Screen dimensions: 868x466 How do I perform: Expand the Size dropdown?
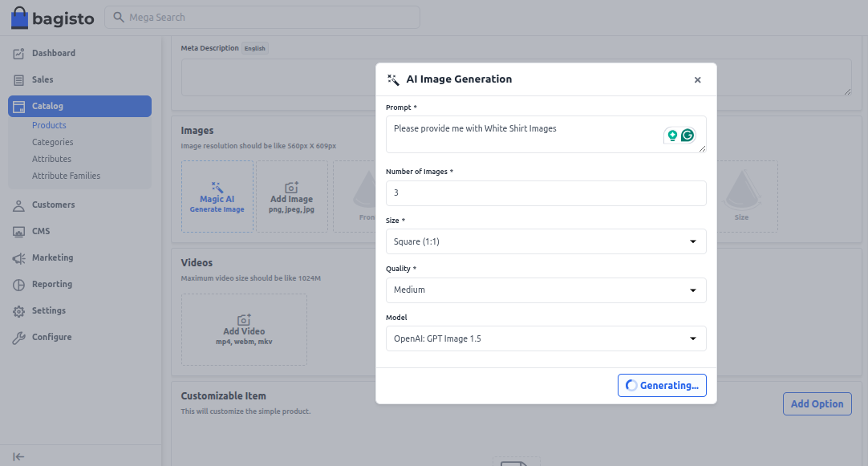tap(546, 241)
